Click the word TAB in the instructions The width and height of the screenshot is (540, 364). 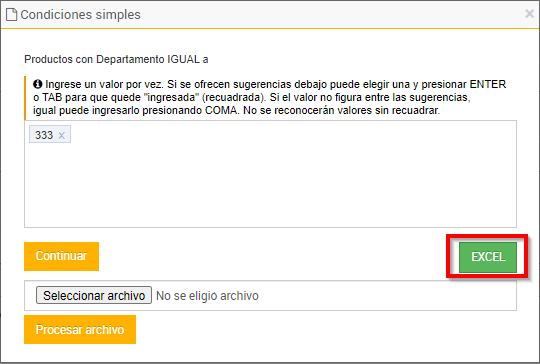(x=52, y=97)
